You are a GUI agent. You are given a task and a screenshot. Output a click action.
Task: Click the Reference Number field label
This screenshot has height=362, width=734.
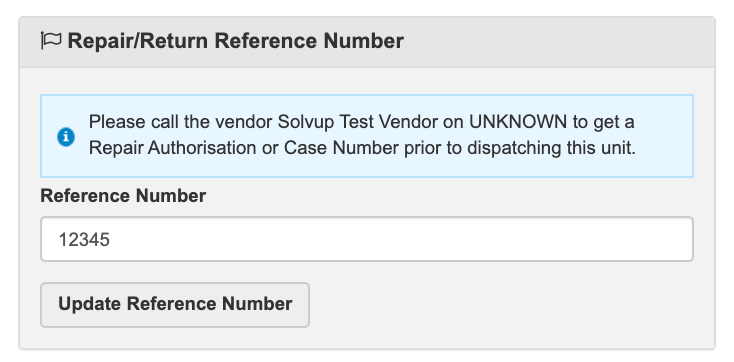coord(123,196)
